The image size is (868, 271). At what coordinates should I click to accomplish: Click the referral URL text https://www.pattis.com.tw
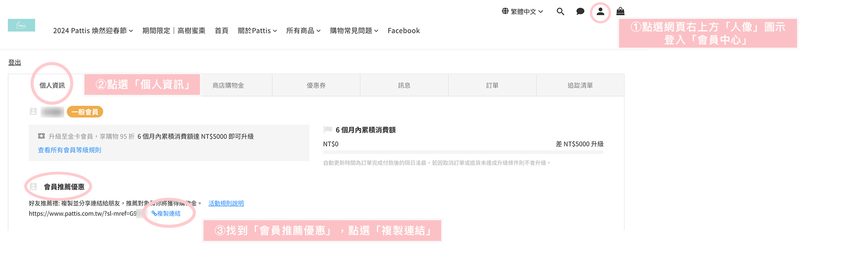pyautogui.click(x=83, y=213)
